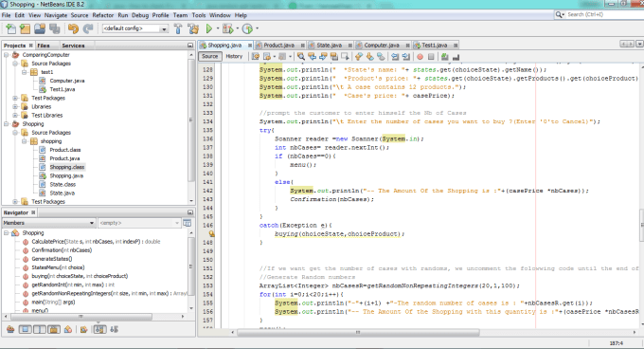This screenshot has width=644, height=349.
Task: Run the project with green play icon
Action: (x=209, y=28)
